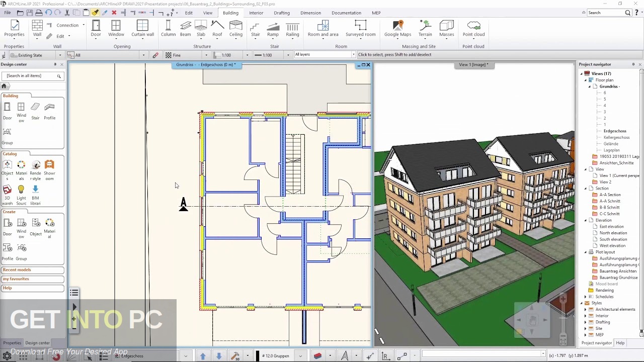Select the Stair tool in ribbon
Viewport: 644px width, 362px height.
tap(255, 29)
